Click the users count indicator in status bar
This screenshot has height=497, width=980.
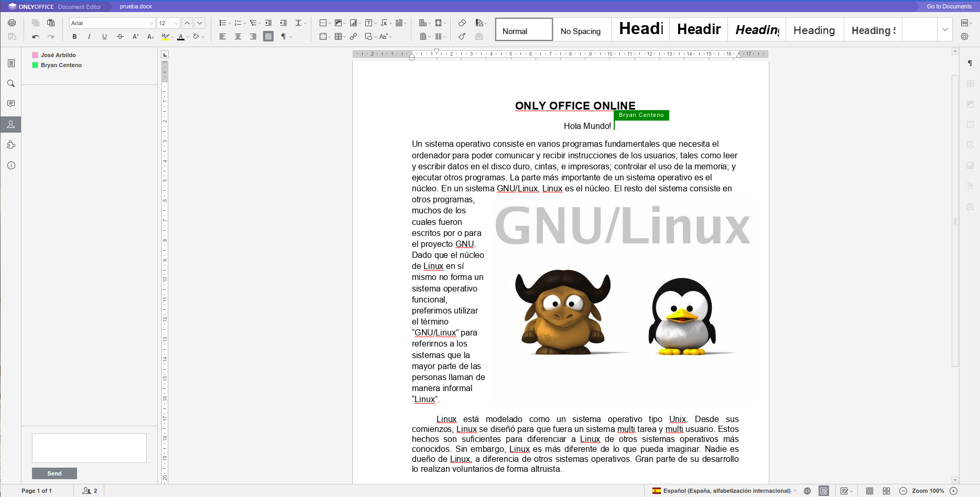coord(90,491)
